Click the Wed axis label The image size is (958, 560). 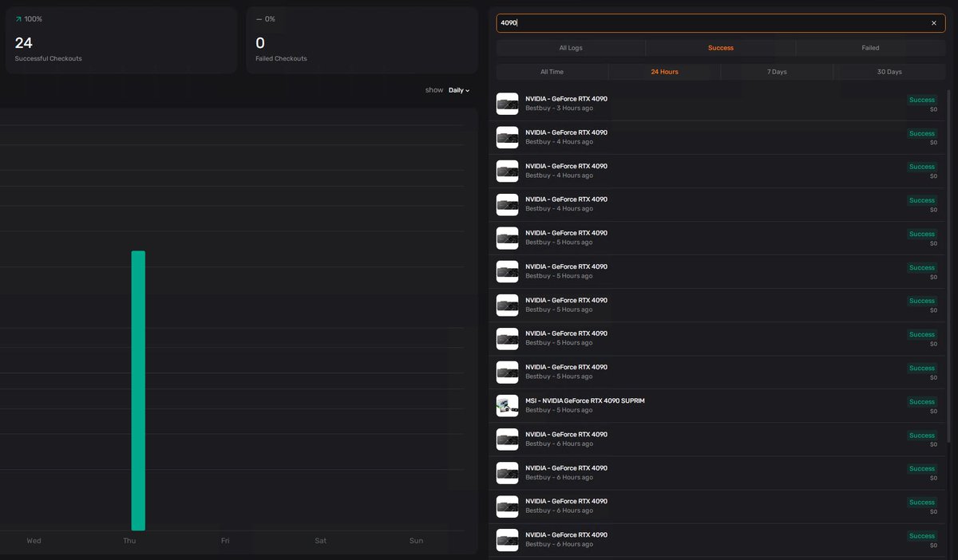[34, 541]
